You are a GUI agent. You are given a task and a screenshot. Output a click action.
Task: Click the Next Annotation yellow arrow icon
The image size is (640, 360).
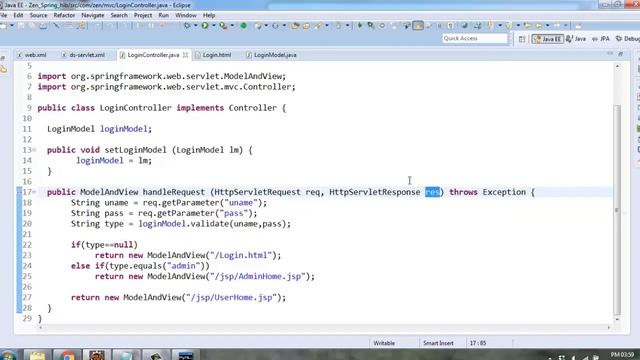491,26
